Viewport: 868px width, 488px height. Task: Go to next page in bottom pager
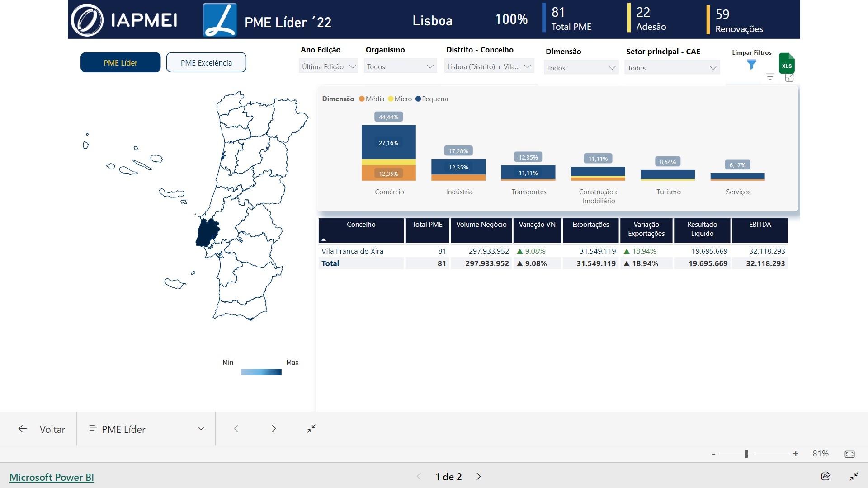click(x=479, y=476)
